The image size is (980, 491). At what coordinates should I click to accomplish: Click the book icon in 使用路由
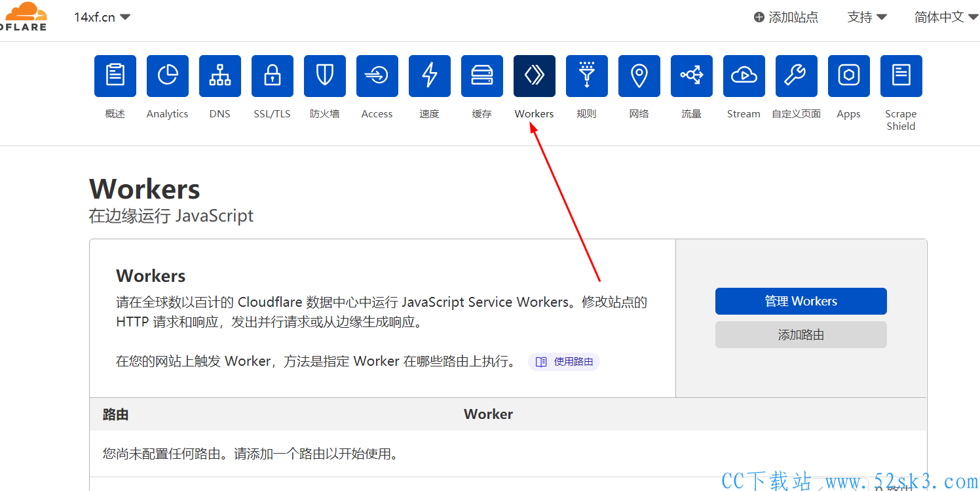click(541, 362)
